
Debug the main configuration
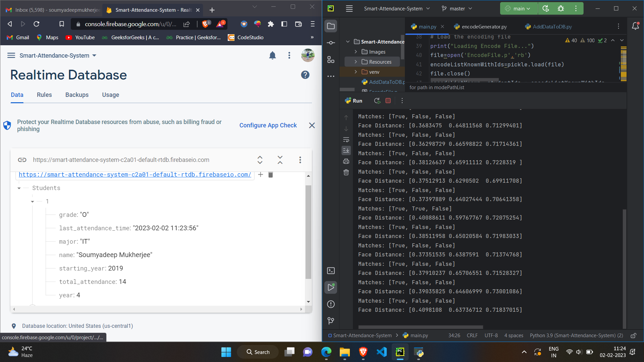tap(561, 9)
